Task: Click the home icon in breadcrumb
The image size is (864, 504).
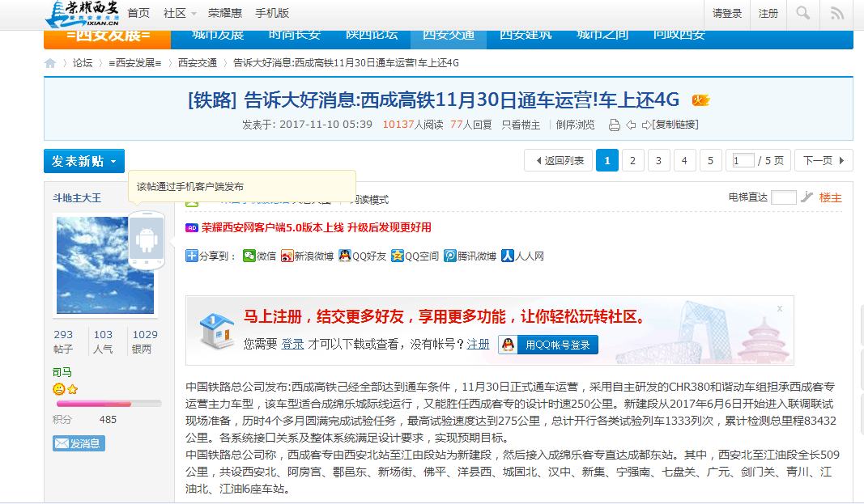Action: click(x=50, y=63)
